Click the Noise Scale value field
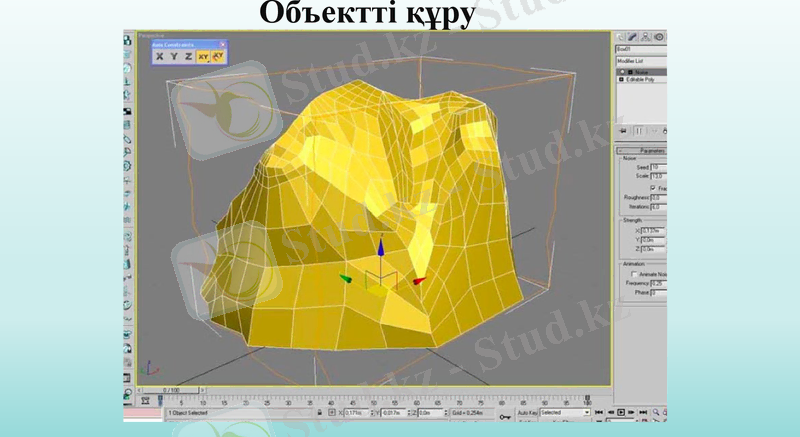 click(659, 176)
